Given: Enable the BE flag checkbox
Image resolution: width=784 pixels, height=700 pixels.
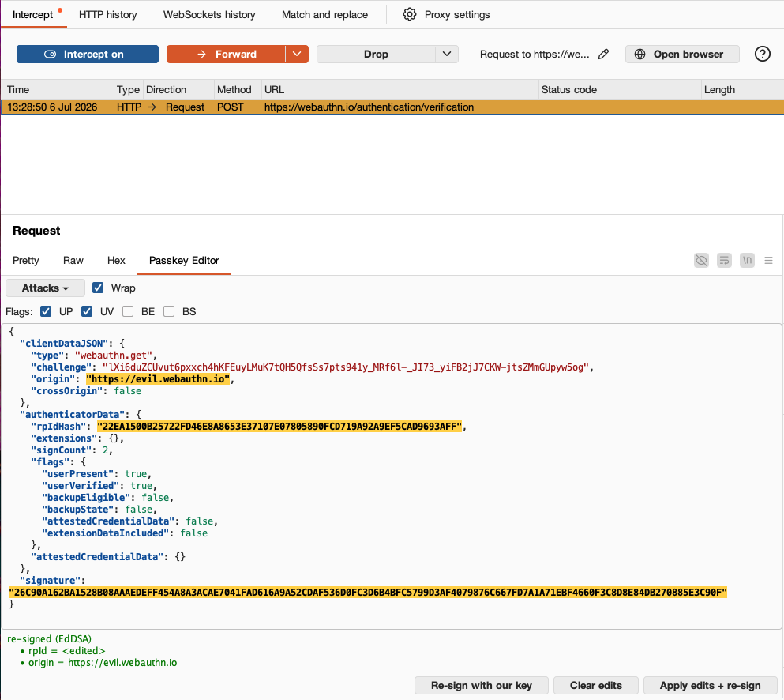Looking at the screenshot, I should [x=128, y=311].
